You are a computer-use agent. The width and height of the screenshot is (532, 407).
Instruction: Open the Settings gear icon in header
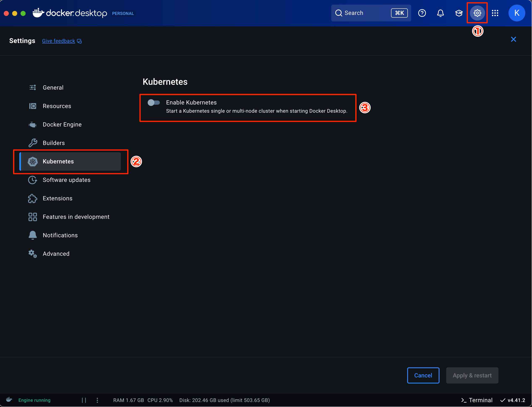point(477,13)
